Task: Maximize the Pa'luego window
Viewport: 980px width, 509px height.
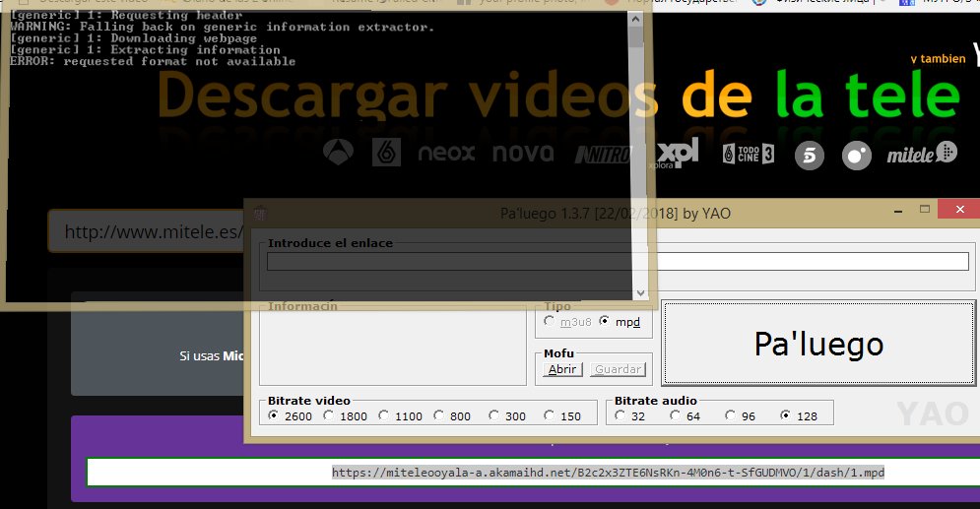Action: 925,210
